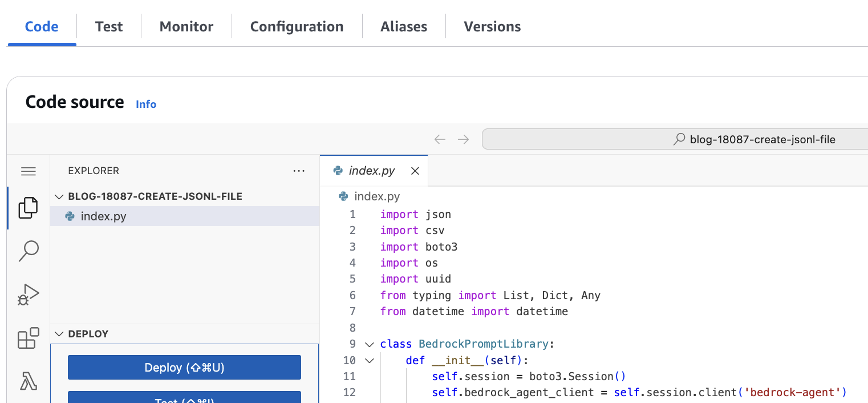
Task: Click the go back arrow
Action: tap(439, 139)
